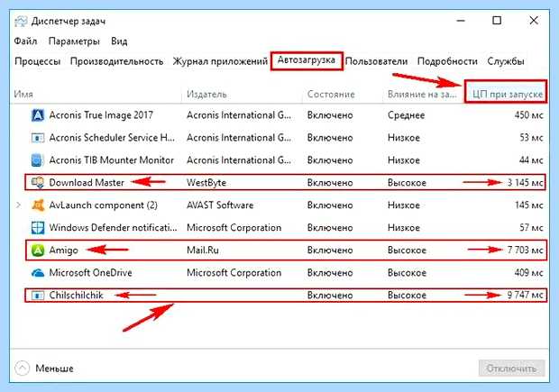Maximize the Диспетчер задач window
This screenshot has height=392, width=559.
click(497, 21)
